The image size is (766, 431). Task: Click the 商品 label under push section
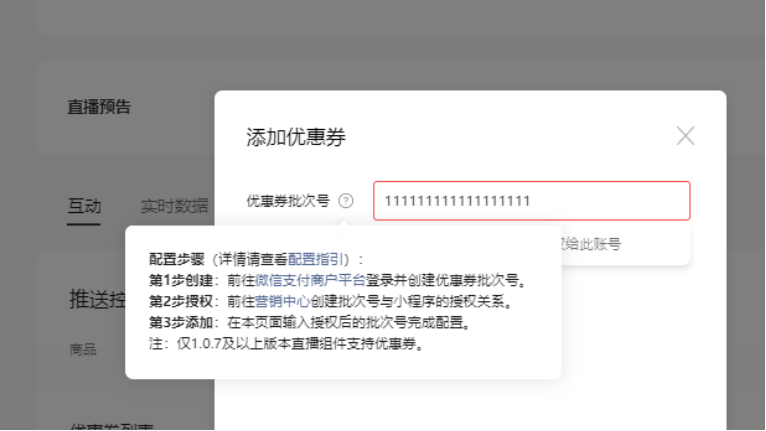83,349
